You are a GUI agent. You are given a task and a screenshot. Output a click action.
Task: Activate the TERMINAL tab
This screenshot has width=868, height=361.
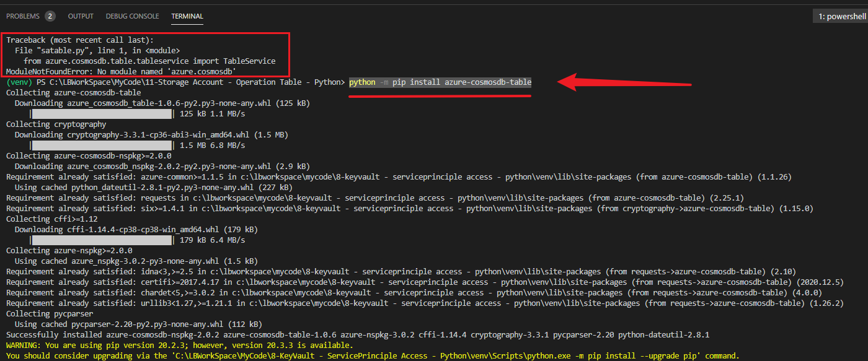(187, 16)
